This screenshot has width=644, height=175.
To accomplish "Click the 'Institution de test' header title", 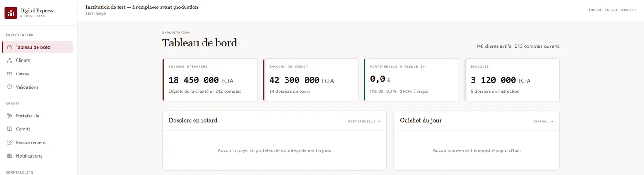I will click(142, 7).
